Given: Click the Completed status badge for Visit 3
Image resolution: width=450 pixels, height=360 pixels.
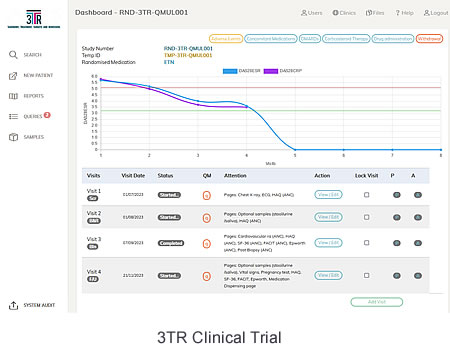Looking at the screenshot, I should coord(171,243).
